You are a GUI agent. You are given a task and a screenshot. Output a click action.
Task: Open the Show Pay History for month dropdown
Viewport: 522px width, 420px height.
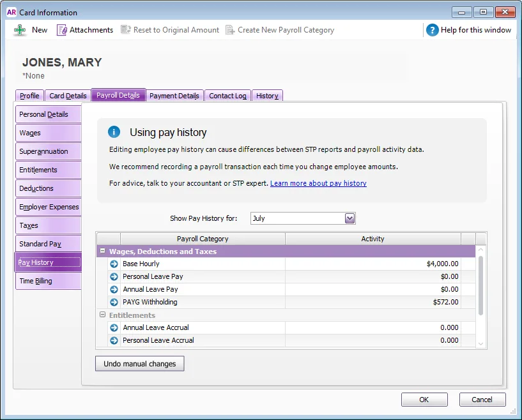[x=350, y=218]
